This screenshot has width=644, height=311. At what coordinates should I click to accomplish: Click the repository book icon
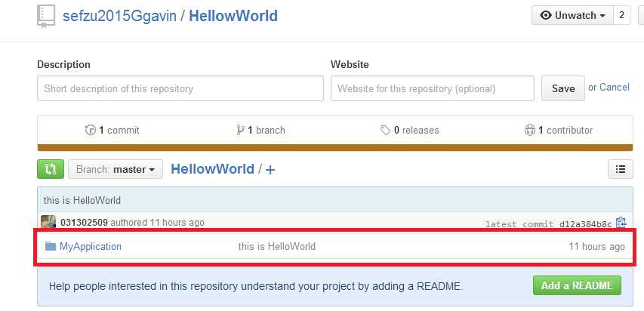pos(45,17)
